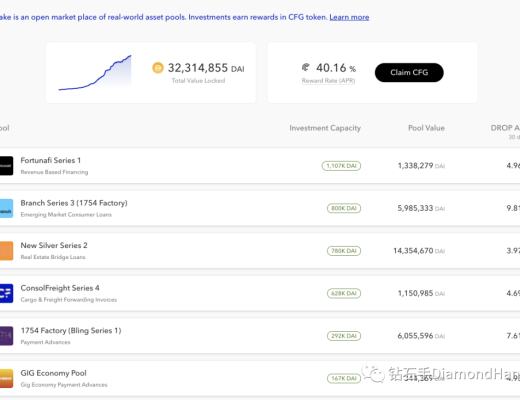Click the 40.16 % reward rate figure
The image size is (520, 400).
tap(336, 68)
